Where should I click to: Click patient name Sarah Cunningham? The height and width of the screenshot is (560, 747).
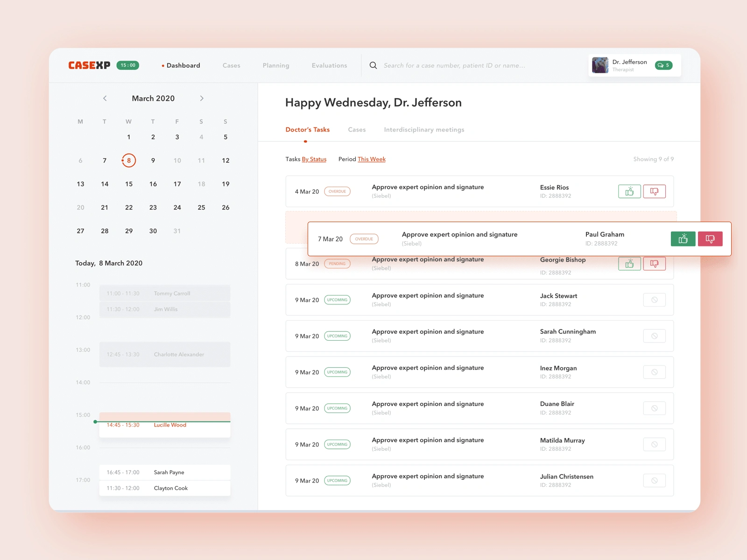pos(568,332)
